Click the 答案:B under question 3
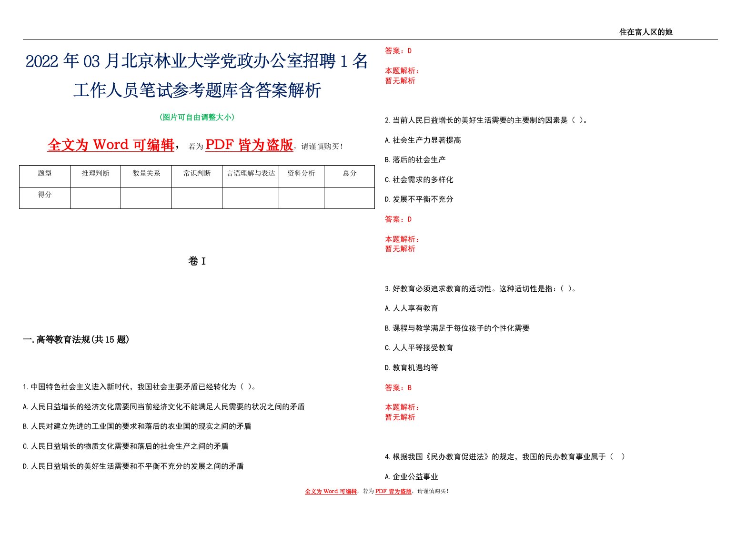 coord(398,388)
